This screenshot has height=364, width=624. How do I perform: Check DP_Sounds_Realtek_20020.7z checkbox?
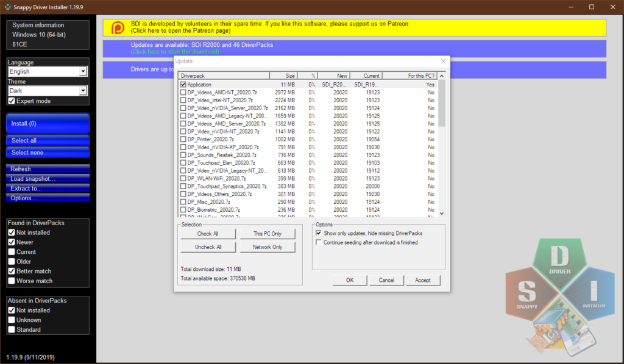pyautogui.click(x=183, y=155)
